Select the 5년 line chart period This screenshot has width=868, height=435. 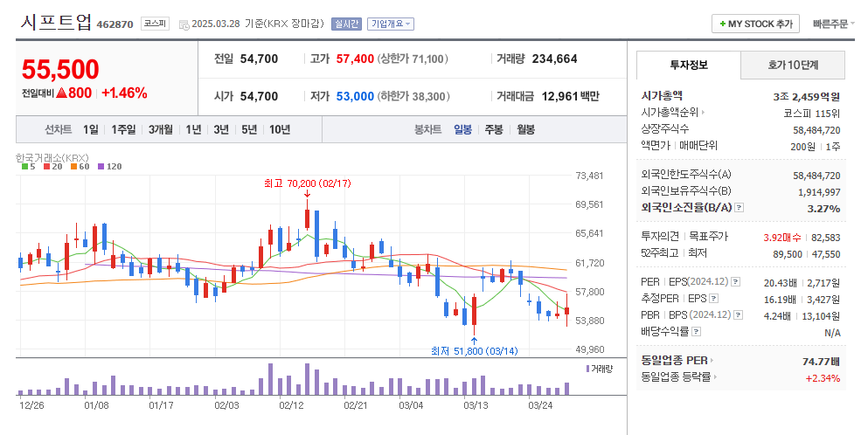[249, 129]
